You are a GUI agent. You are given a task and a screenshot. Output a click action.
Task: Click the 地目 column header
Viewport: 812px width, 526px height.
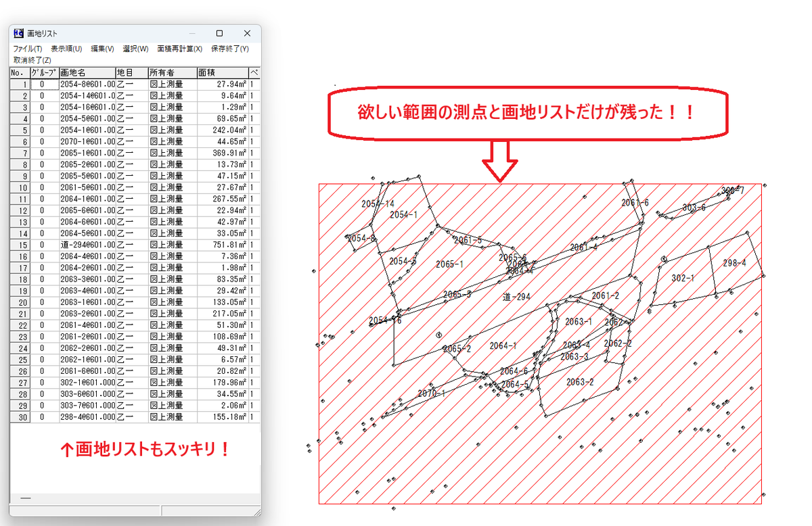(x=132, y=72)
